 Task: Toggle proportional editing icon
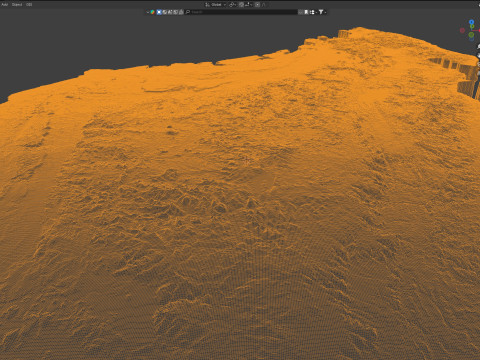tap(257, 5)
